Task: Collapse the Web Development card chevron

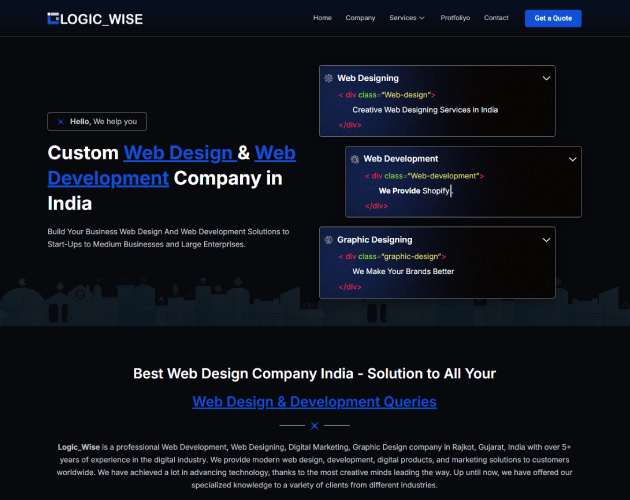Action: (x=572, y=159)
